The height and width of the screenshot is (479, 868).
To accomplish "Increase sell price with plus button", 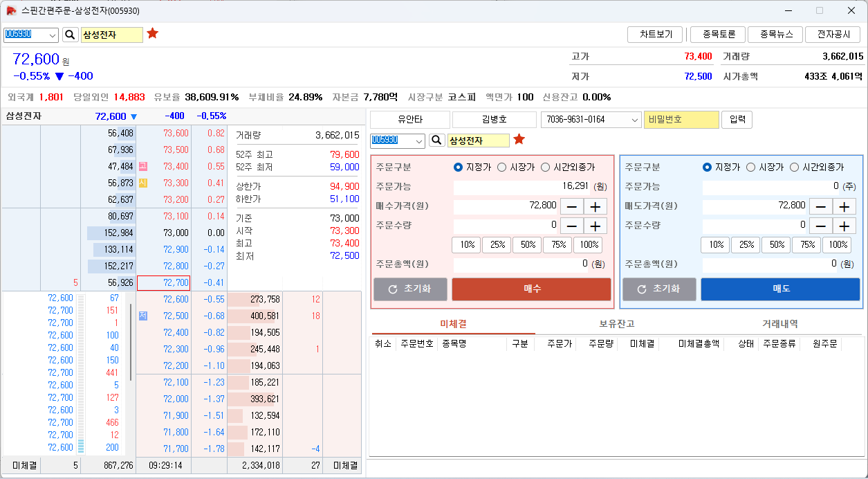I will coord(844,206).
